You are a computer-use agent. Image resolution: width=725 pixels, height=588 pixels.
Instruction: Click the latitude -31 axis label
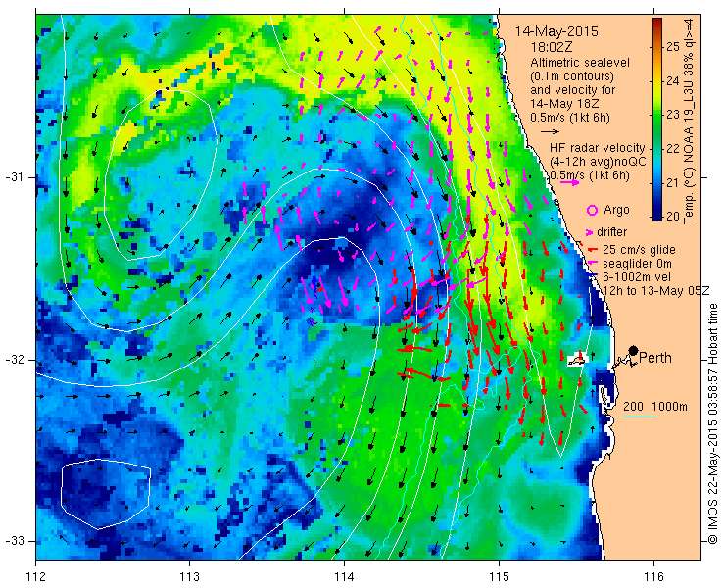click(14, 177)
